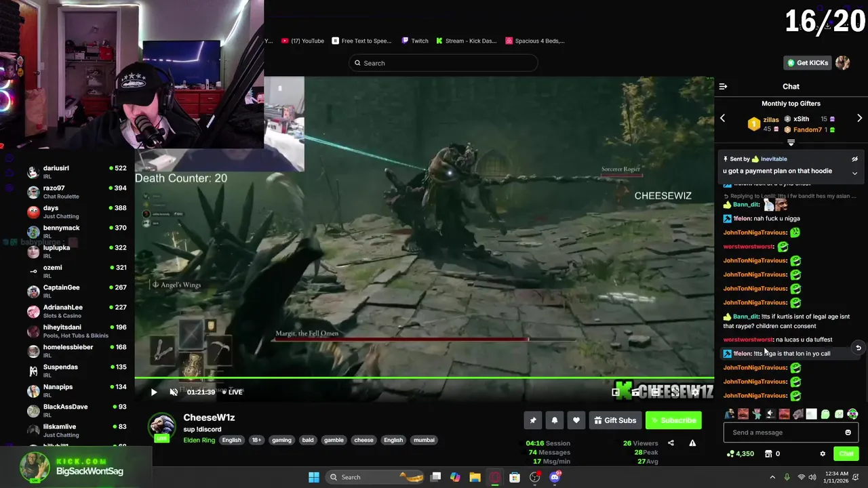
Task: Open hiheyitsdani channel in sidebar
Action: click(77, 331)
